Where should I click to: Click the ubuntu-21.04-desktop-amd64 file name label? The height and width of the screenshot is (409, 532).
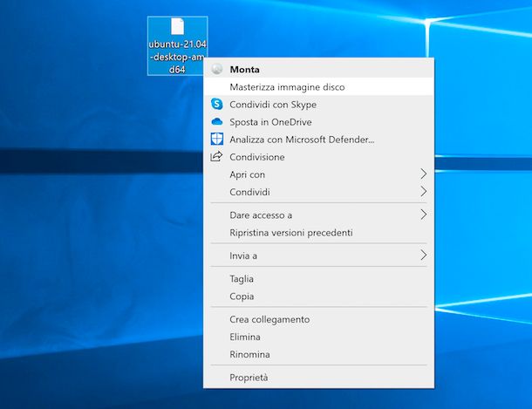tap(177, 57)
